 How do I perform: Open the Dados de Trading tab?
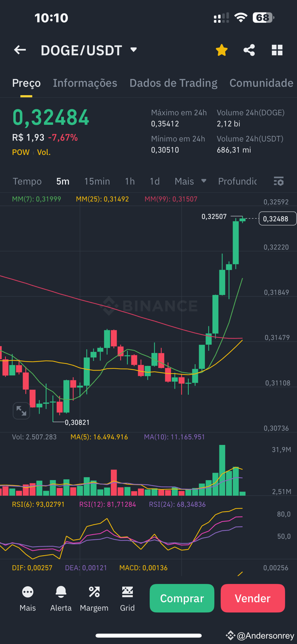point(173,83)
